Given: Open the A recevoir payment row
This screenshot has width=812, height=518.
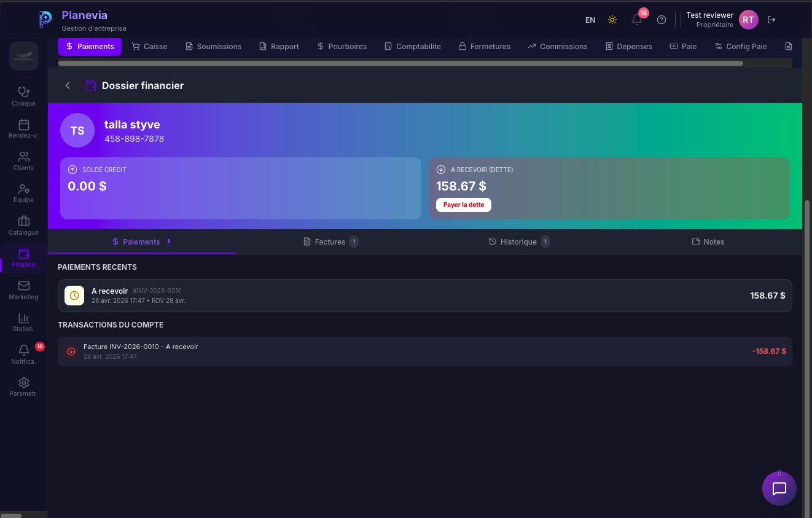Looking at the screenshot, I should 425,296.
